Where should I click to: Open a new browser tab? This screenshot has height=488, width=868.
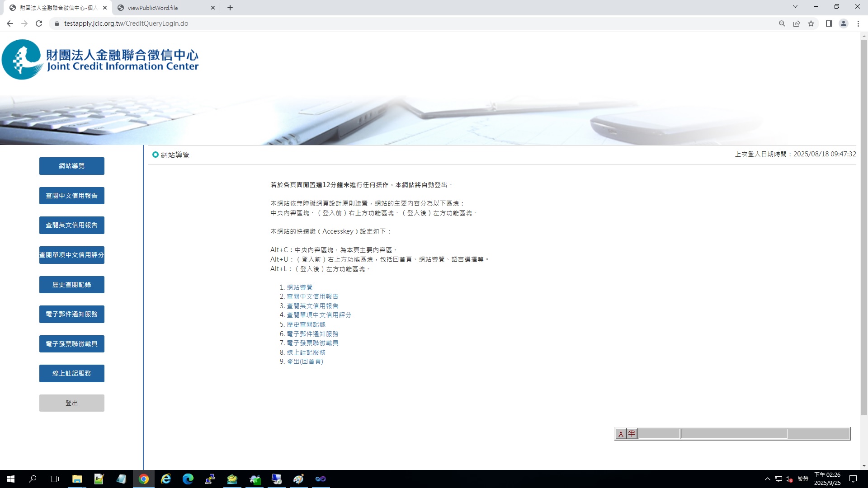(x=230, y=8)
